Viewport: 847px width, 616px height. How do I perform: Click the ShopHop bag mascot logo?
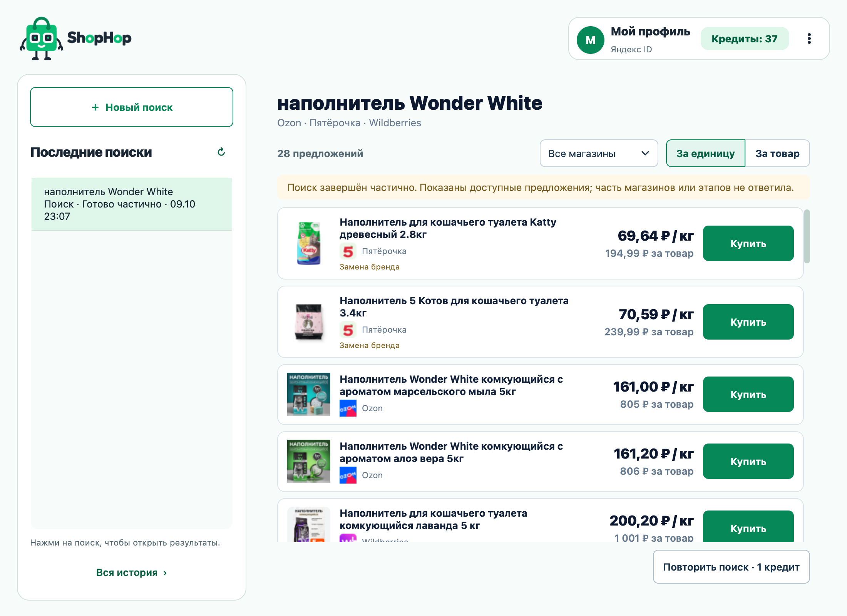tap(42, 38)
